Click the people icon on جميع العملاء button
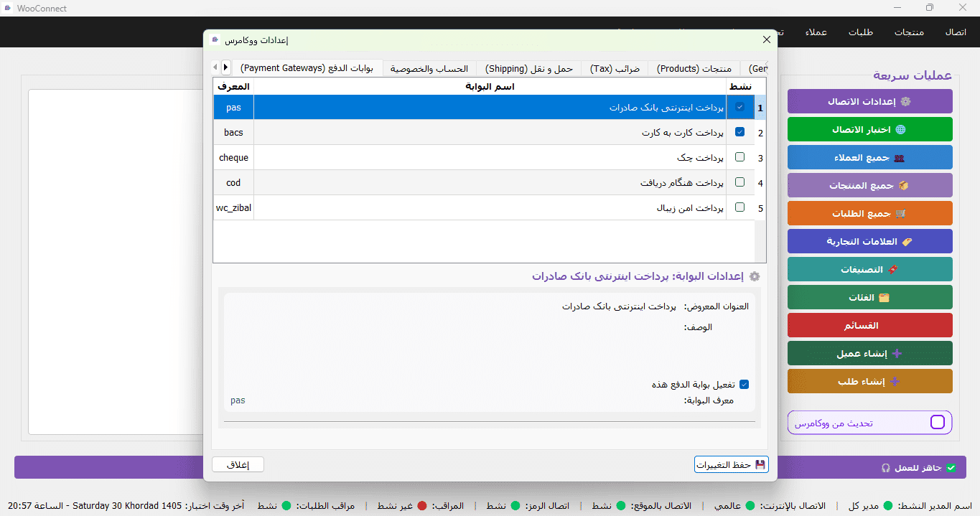The width and height of the screenshot is (980, 516). (x=900, y=158)
